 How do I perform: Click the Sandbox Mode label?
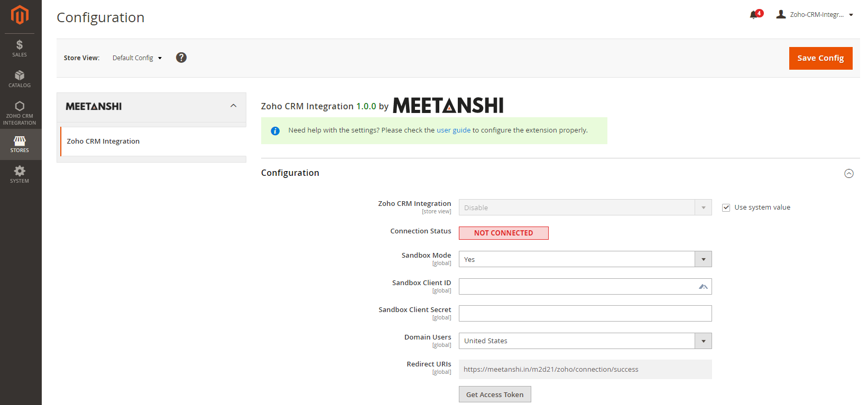[426, 256]
